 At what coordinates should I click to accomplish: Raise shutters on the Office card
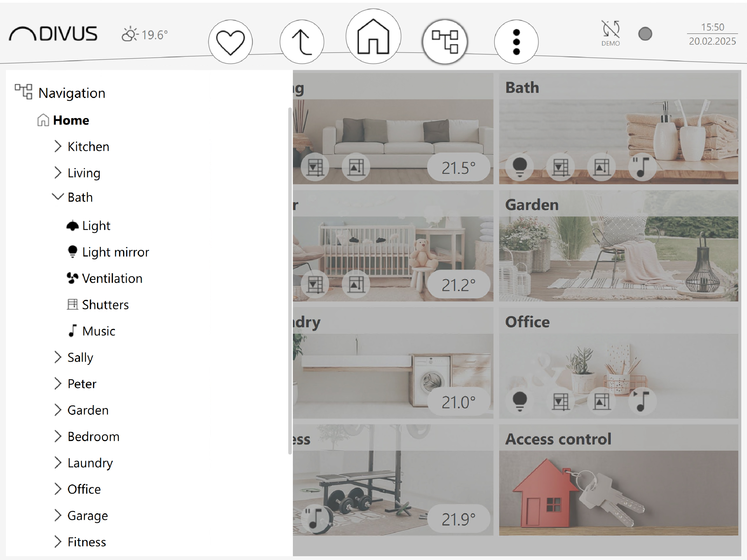tap(602, 401)
